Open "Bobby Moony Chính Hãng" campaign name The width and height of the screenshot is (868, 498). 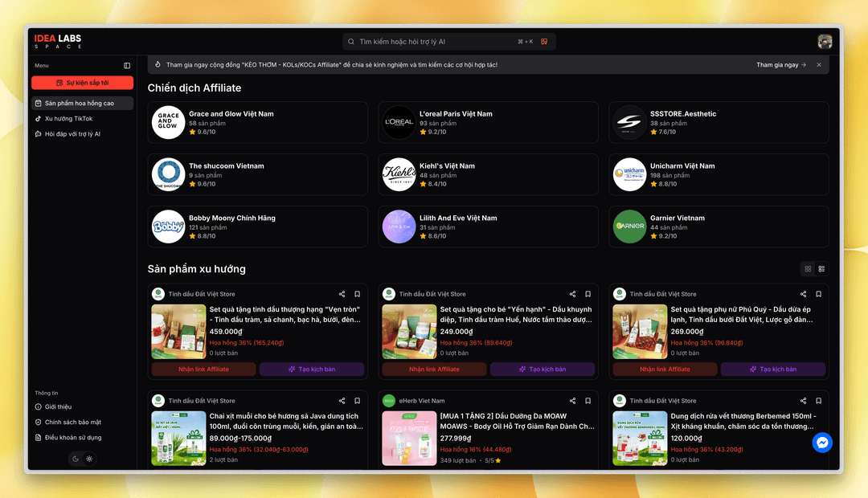(x=232, y=218)
